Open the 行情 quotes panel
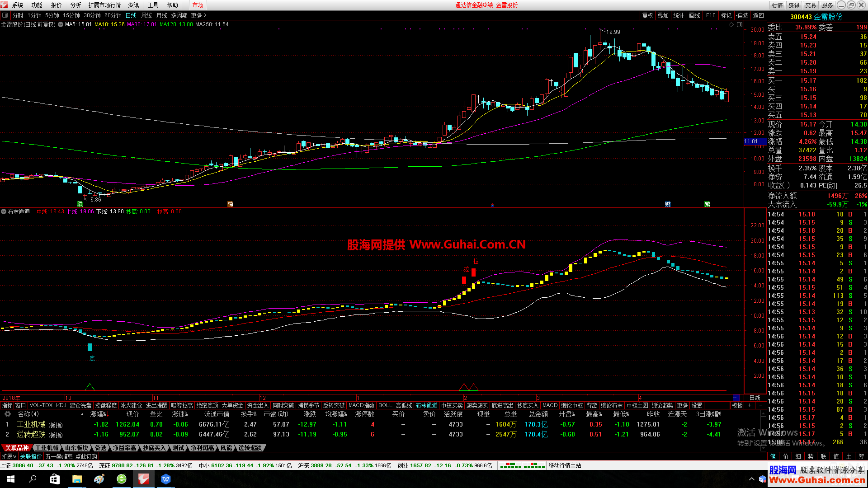868x488 pixels. (778, 5)
